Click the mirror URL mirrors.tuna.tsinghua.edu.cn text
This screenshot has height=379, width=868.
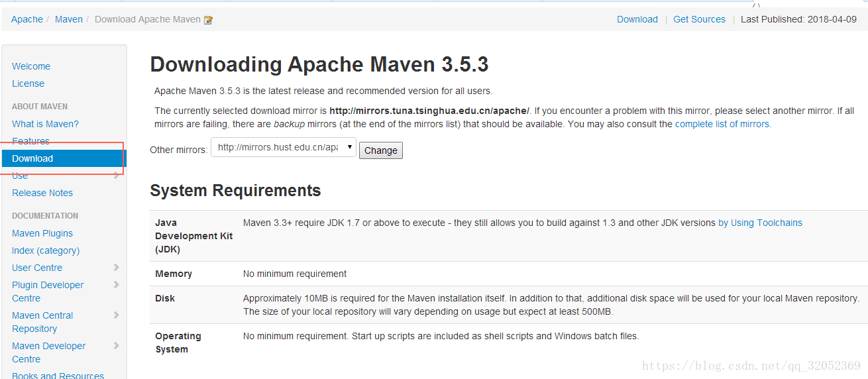(x=429, y=111)
